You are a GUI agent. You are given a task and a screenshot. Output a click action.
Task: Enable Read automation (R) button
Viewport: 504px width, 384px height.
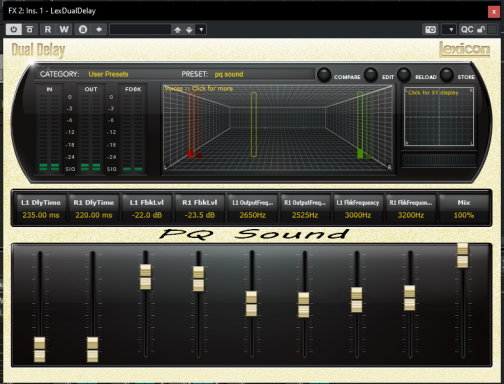pos(48,29)
